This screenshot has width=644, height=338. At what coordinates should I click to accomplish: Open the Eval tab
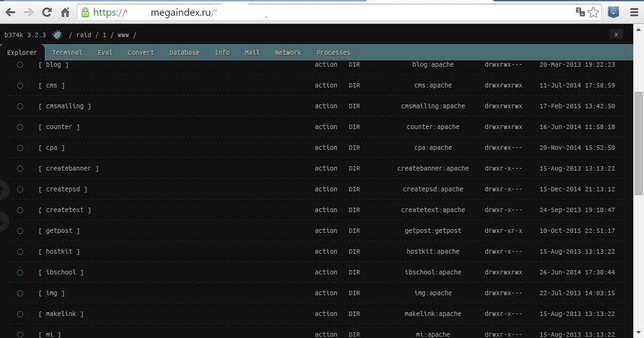(105, 53)
